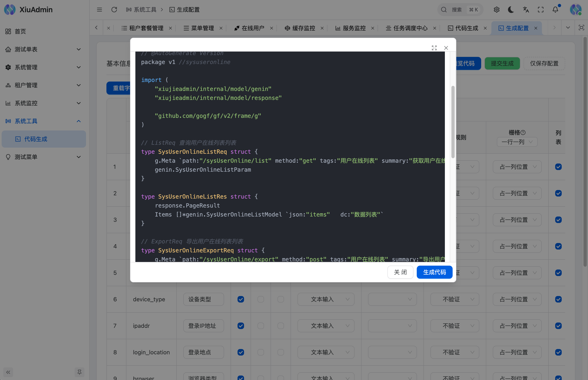Click the 关闭 button in dialog
The height and width of the screenshot is (380, 588).
click(400, 272)
